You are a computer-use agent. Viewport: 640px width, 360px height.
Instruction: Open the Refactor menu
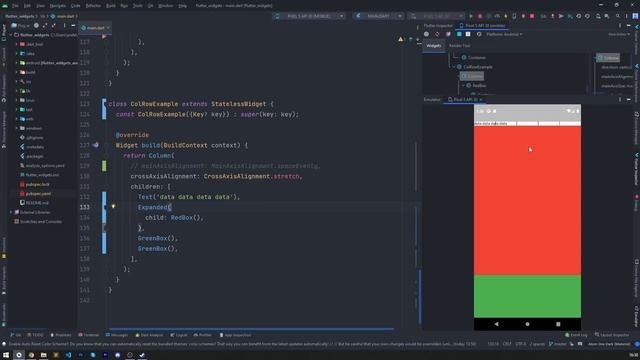[x=93, y=6]
